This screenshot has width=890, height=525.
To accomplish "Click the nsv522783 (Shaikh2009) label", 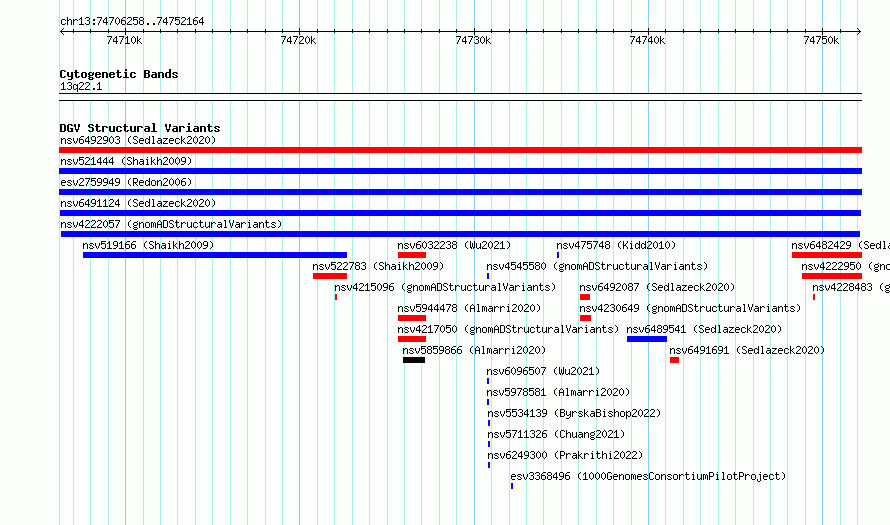I will coord(378,266).
